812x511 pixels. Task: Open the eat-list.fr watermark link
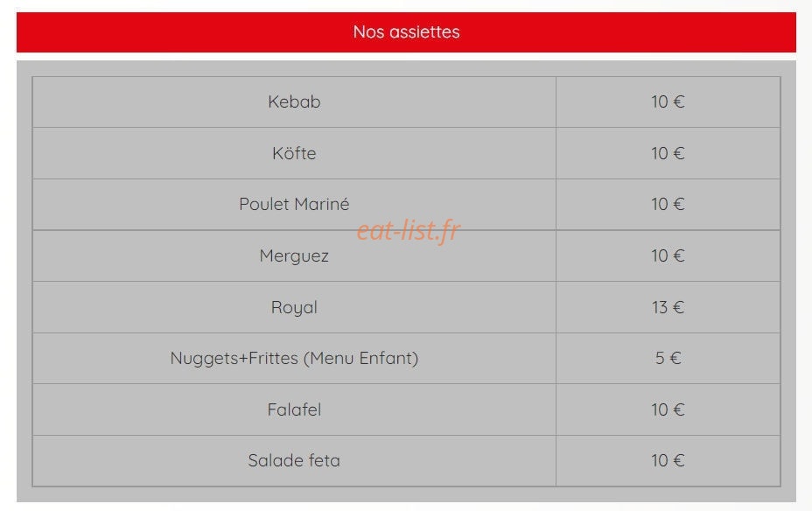409,230
